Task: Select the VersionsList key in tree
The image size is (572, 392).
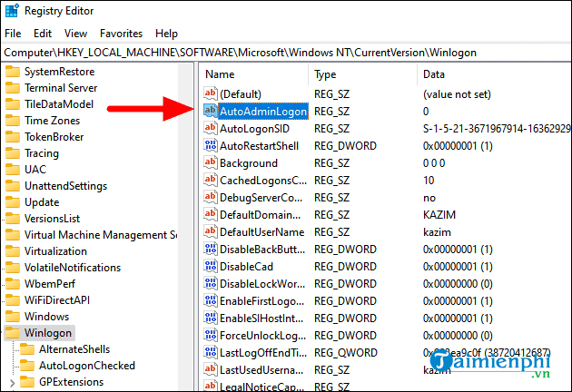Action: click(52, 219)
